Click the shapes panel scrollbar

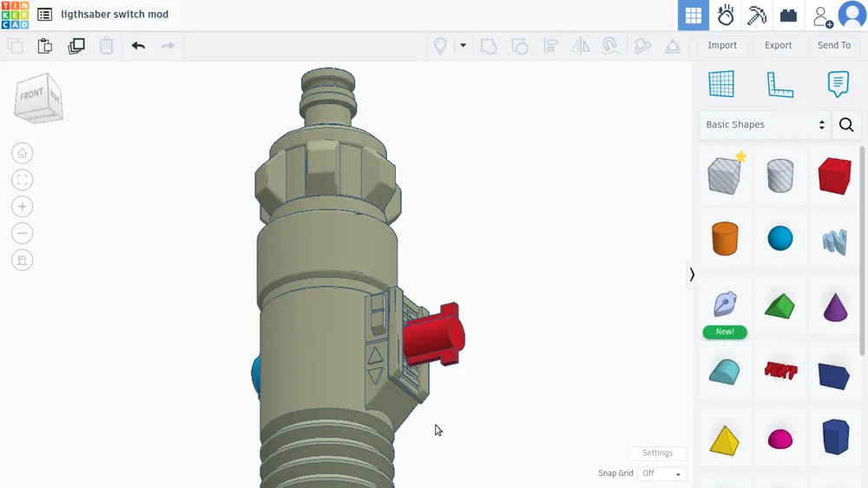(x=862, y=251)
